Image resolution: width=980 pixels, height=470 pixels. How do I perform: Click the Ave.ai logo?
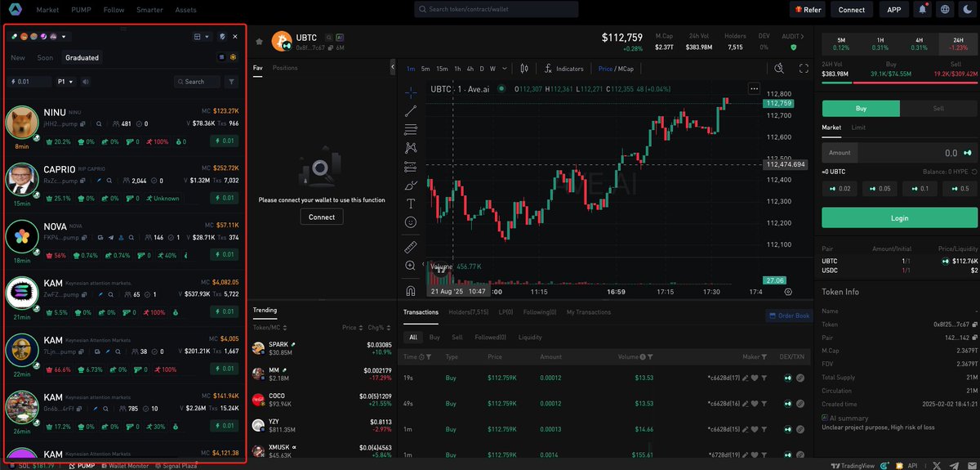pos(16,10)
